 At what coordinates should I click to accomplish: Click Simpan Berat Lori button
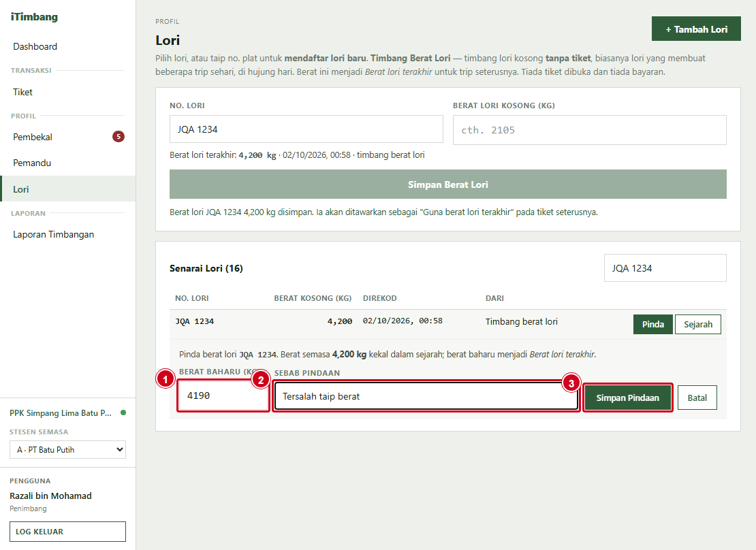448,184
